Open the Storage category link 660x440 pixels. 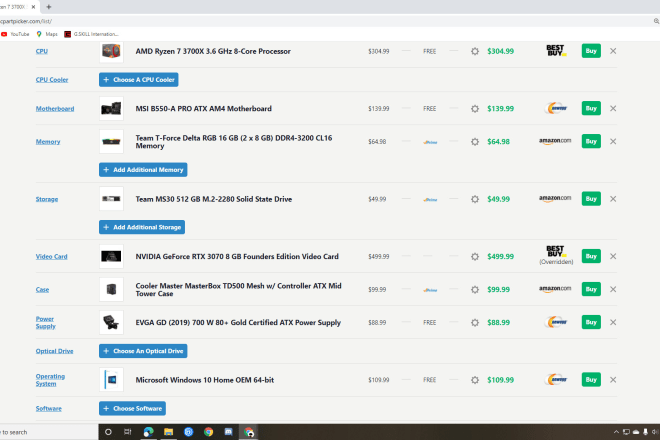coord(47,199)
